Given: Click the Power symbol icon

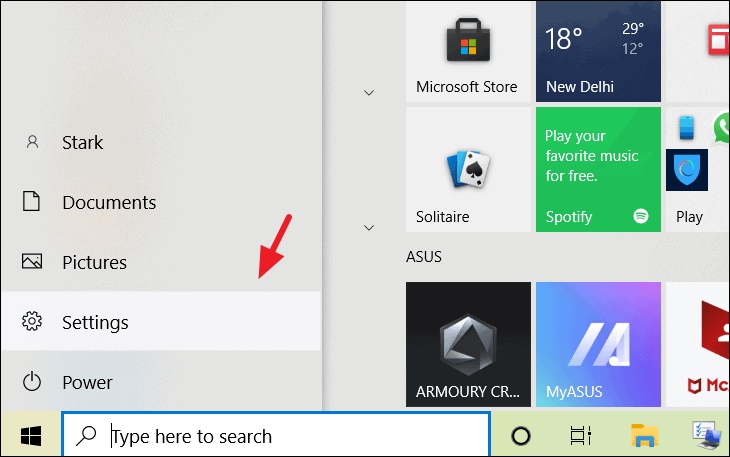Looking at the screenshot, I should [32, 382].
